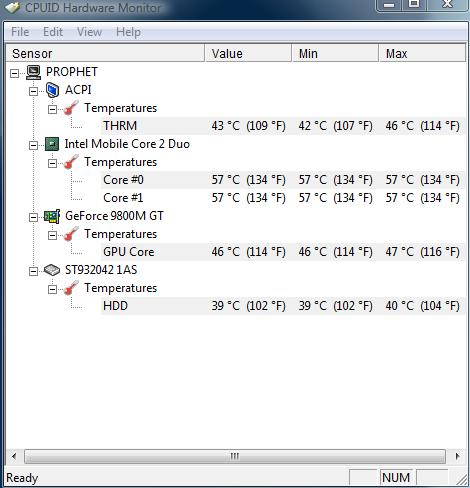The height and width of the screenshot is (488, 470).
Task: Click the ST9320421AS hard drive icon
Action: [x=52, y=270]
